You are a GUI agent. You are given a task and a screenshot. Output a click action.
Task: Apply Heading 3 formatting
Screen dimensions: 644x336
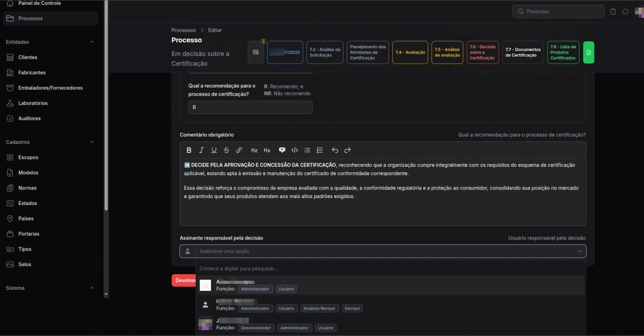point(267,150)
